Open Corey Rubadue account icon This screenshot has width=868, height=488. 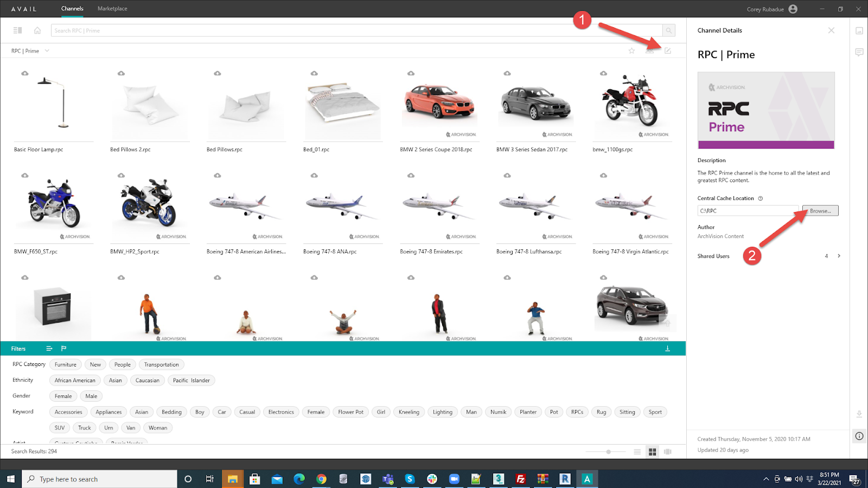[793, 9]
